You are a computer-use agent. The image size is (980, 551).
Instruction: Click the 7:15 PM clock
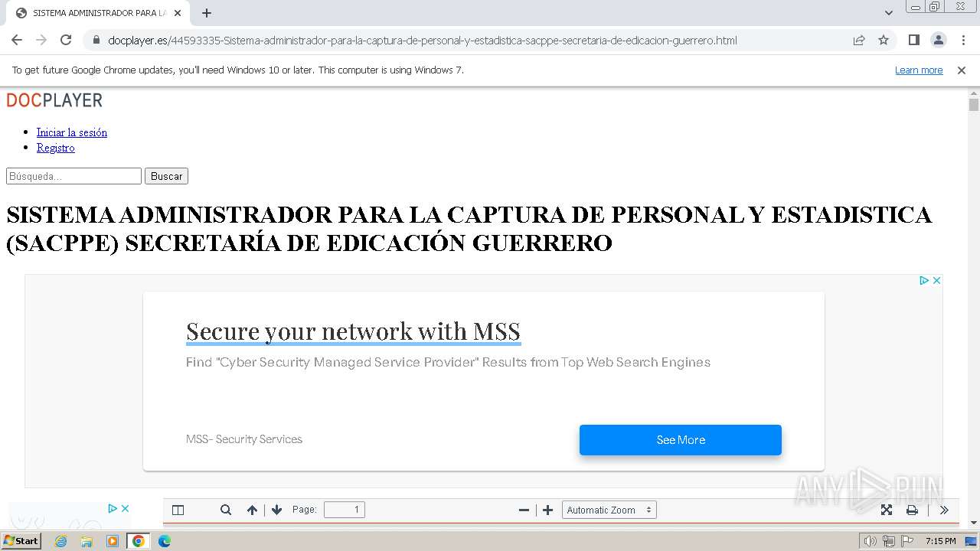pos(940,541)
